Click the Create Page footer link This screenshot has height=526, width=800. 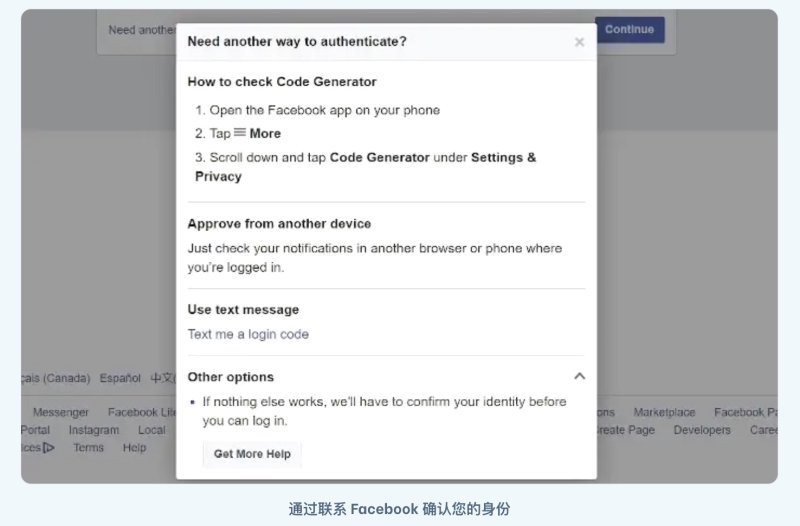point(627,430)
